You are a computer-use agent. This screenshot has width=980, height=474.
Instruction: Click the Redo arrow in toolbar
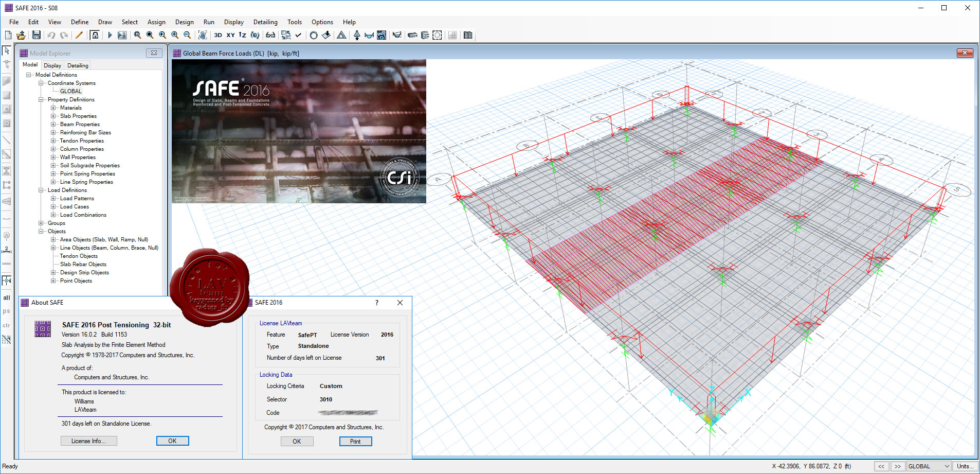[x=64, y=35]
